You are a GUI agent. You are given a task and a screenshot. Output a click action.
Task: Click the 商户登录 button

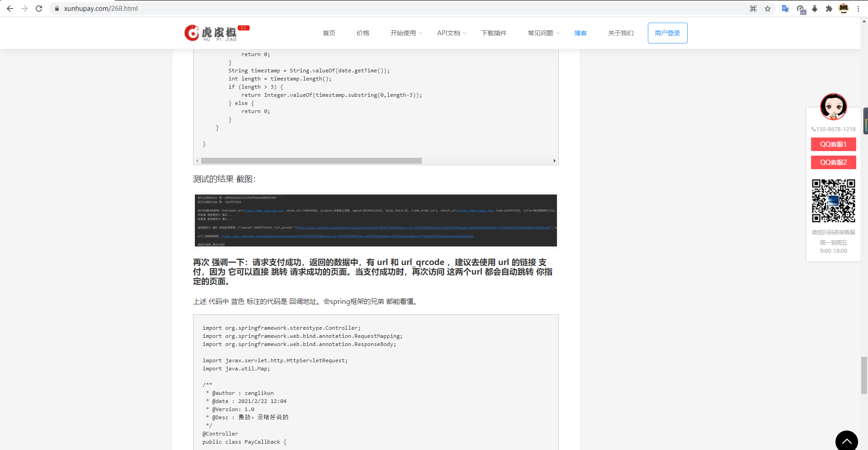click(x=667, y=33)
